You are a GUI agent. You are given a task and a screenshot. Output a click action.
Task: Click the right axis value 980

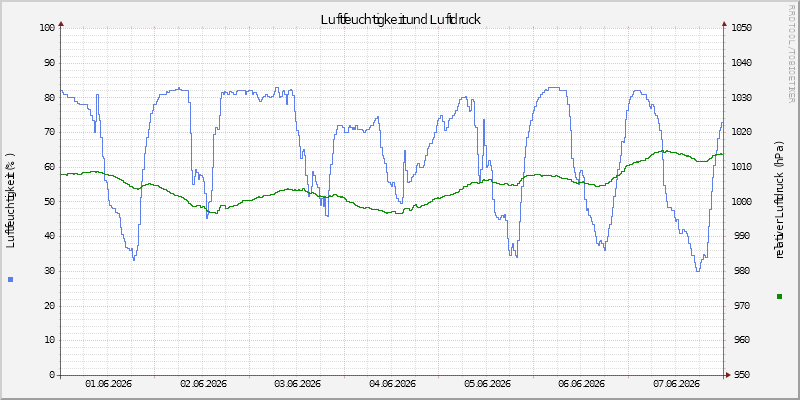click(743, 271)
